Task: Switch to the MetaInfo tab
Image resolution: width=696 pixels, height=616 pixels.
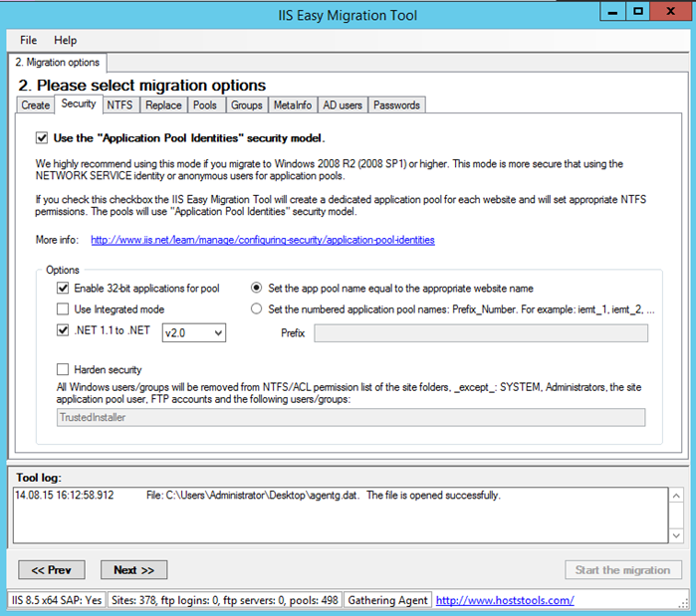Action: click(x=293, y=105)
